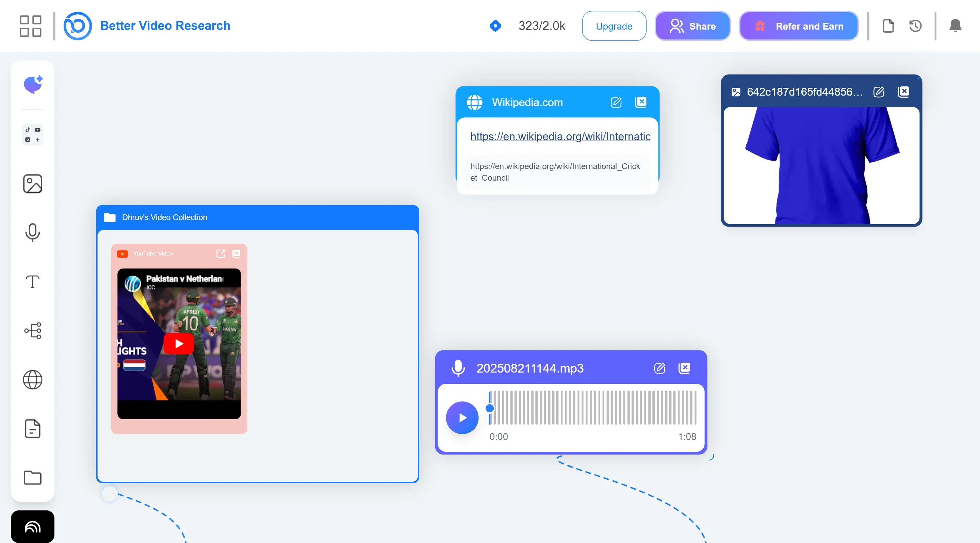
Task: Play the Pakistan v Netherlands YouTube video
Action: pos(179,343)
